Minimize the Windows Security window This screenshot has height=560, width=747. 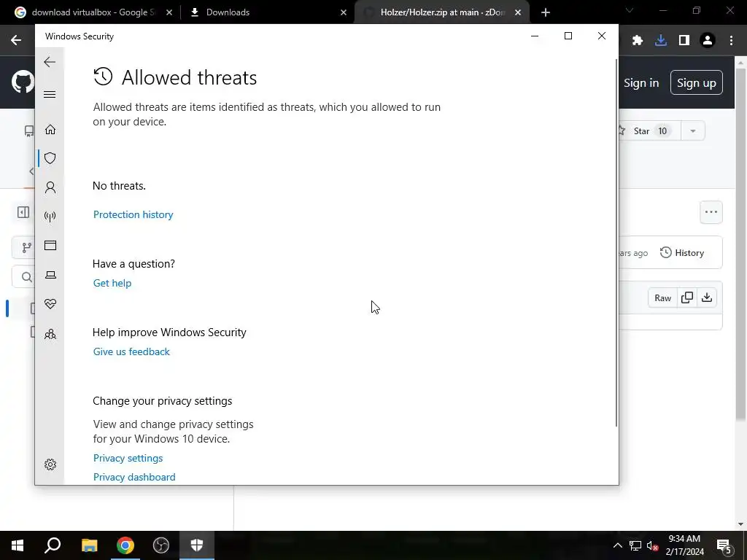[535, 36]
